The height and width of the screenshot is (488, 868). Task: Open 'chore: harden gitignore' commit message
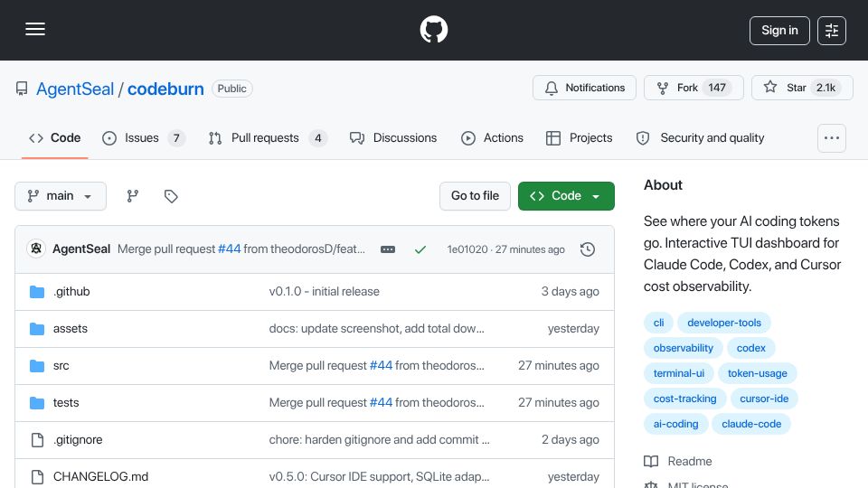pyautogui.click(x=379, y=440)
